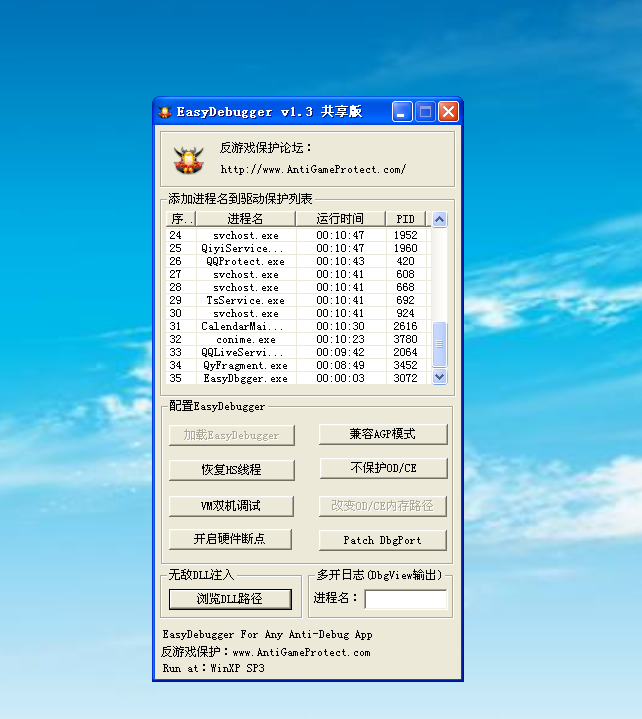Viewport: 642px width, 719px height.
Task: Select the QiyiService... process row
Action: 298,248
